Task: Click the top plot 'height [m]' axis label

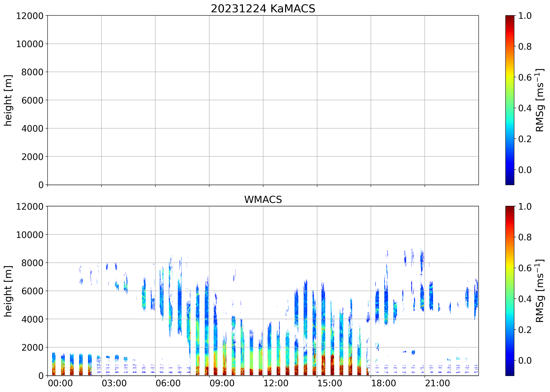Action: click(x=8, y=100)
